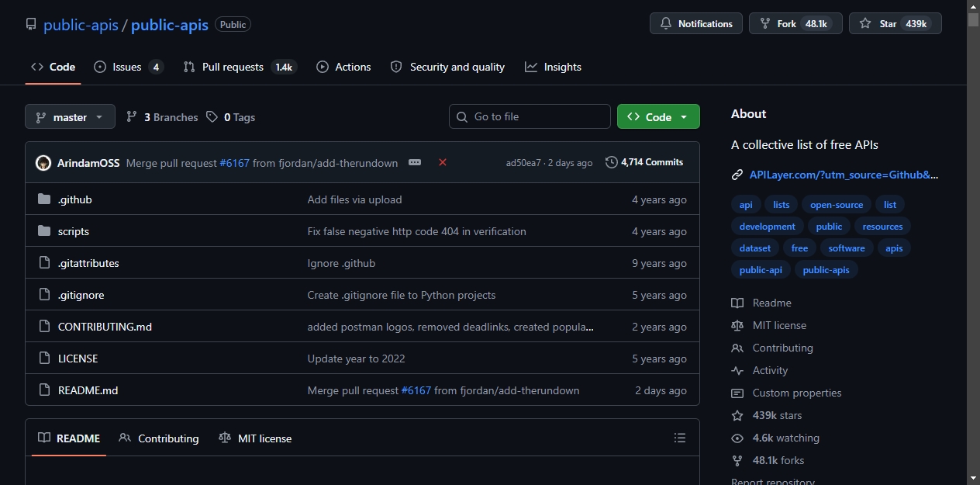Click the LICENSE file icon
This screenshot has height=485, width=980.
(44, 359)
